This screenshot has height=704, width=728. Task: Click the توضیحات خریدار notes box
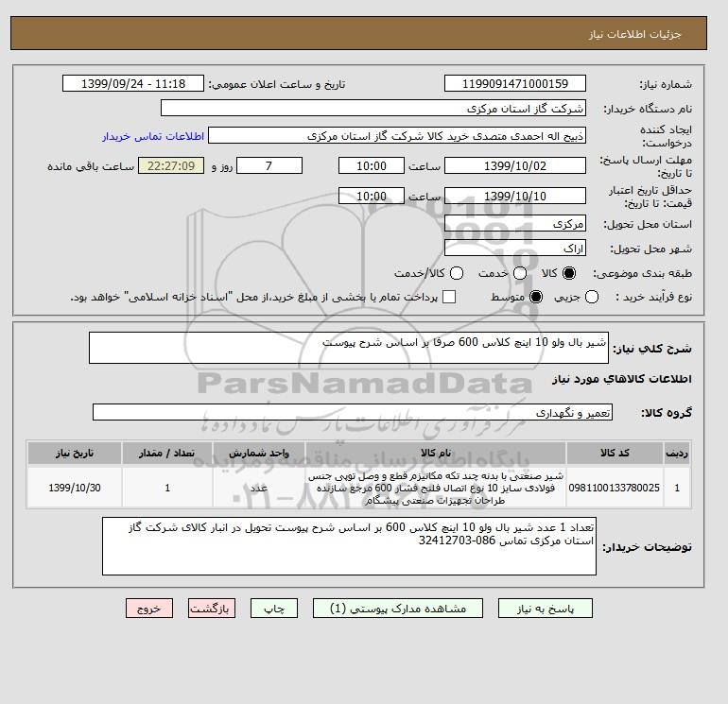[349, 546]
